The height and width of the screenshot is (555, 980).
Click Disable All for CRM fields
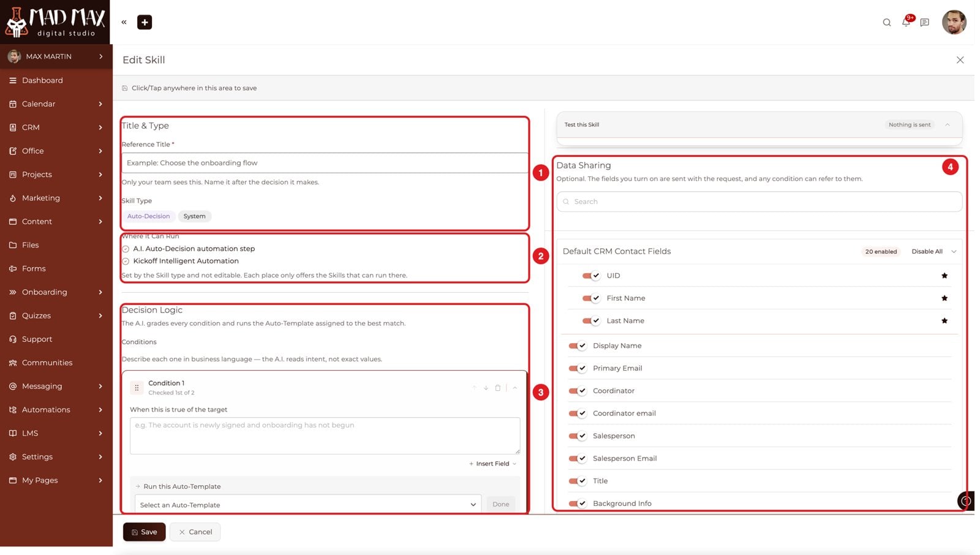(x=927, y=252)
